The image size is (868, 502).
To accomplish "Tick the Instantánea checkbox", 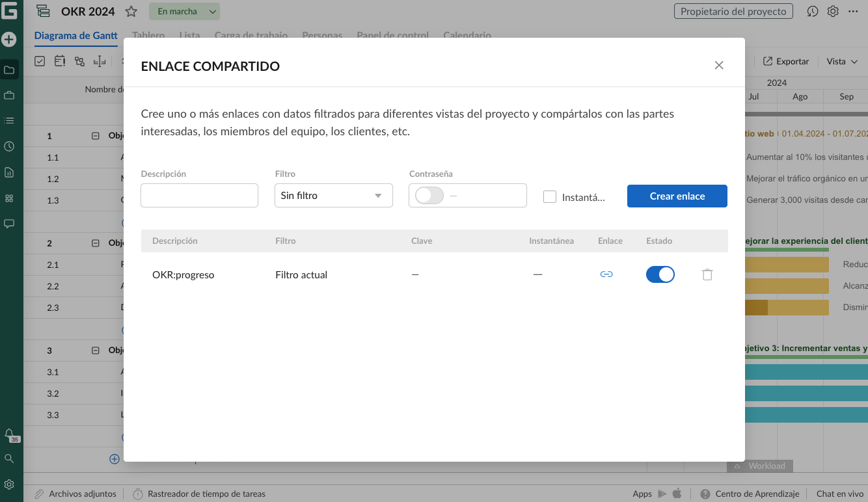I will 550,196.
